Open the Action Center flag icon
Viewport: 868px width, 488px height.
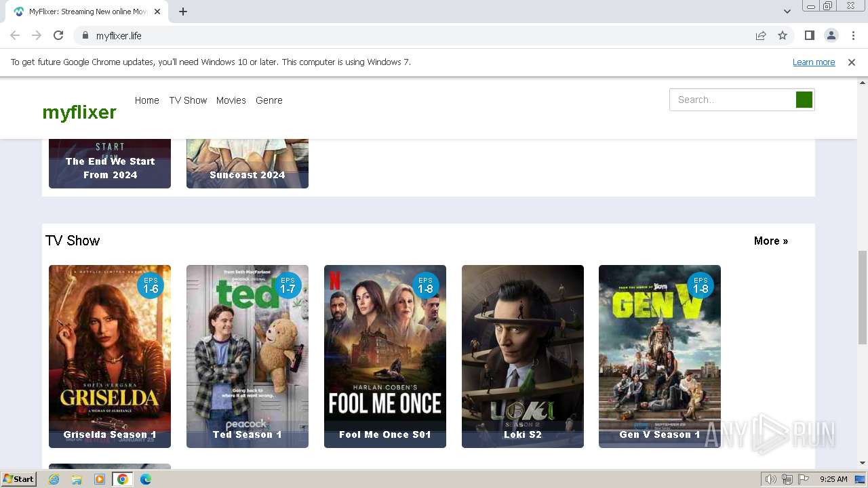[804, 479]
